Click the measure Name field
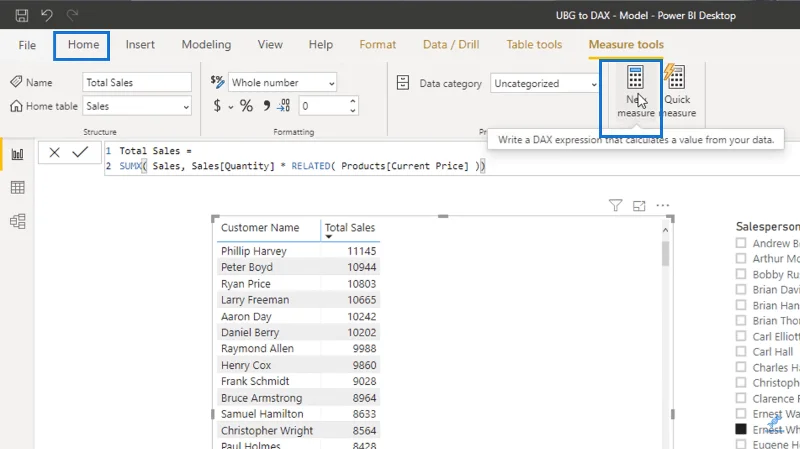800x449 pixels. (x=137, y=83)
